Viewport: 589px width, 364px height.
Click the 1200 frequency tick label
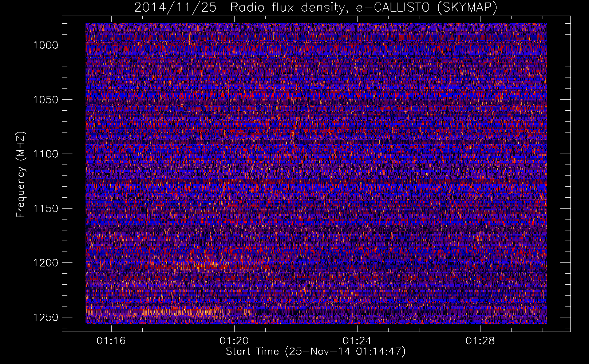click(46, 263)
